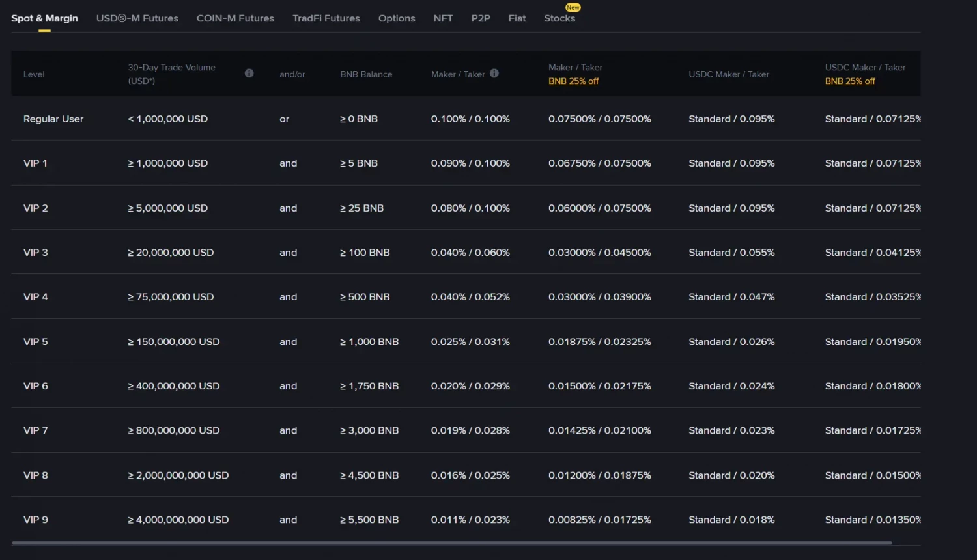The width and height of the screenshot is (977, 560).
Task: Click the 'Standard / 0.026%' USDC fee cell
Action: 732,342
